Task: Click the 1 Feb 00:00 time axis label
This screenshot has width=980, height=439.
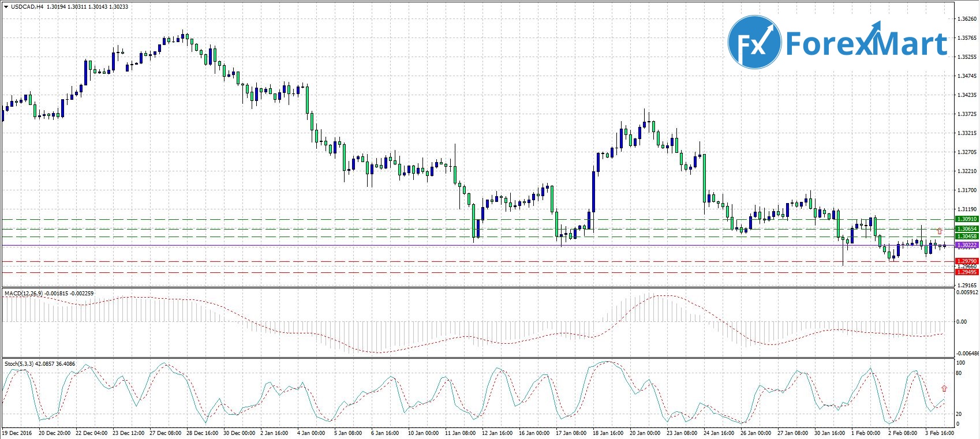Action: 866,433
